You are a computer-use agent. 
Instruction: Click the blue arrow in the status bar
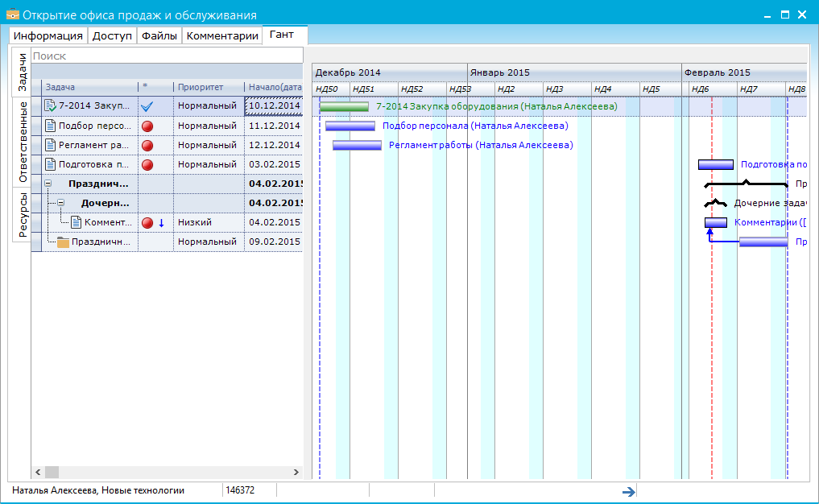coord(629,491)
